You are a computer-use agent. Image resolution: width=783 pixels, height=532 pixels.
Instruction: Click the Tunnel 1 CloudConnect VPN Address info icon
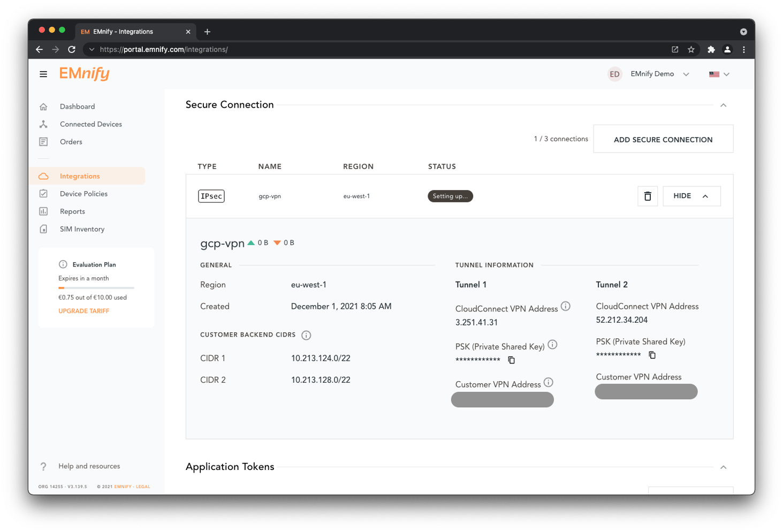coord(566,307)
